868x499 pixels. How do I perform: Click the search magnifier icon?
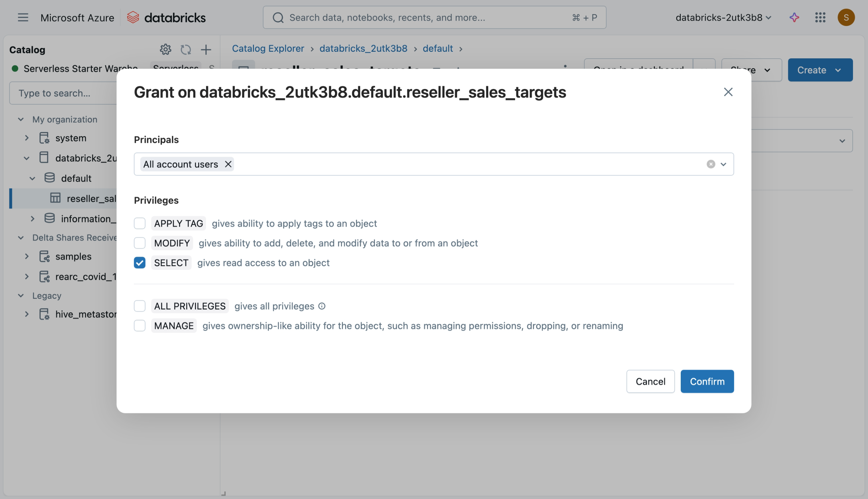coord(278,18)
